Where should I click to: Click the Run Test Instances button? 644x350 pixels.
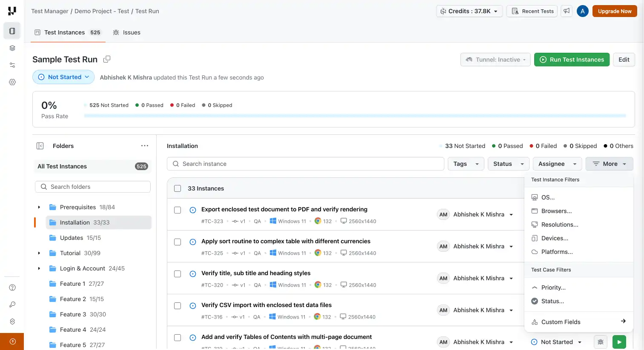tap(572, 60)
